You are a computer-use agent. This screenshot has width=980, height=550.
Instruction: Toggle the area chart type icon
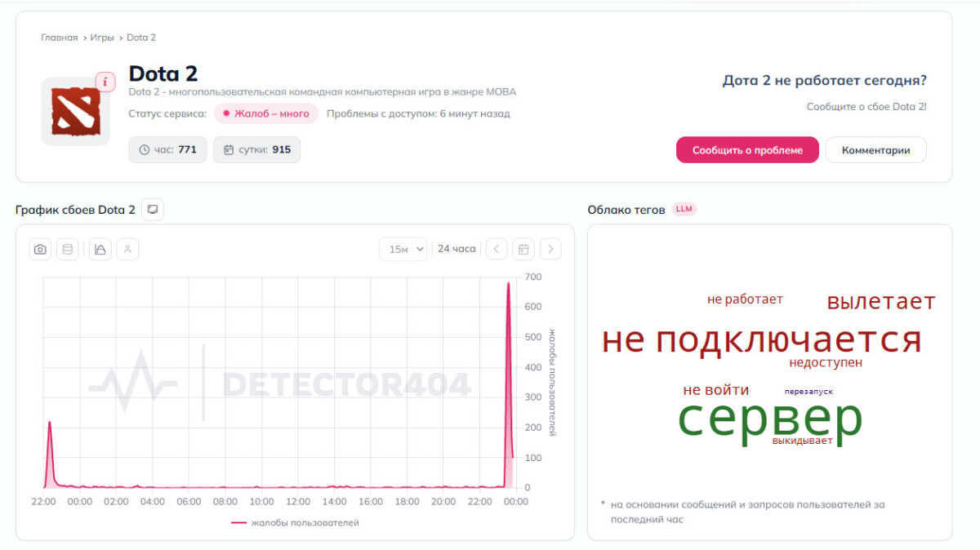pos(100,249)
